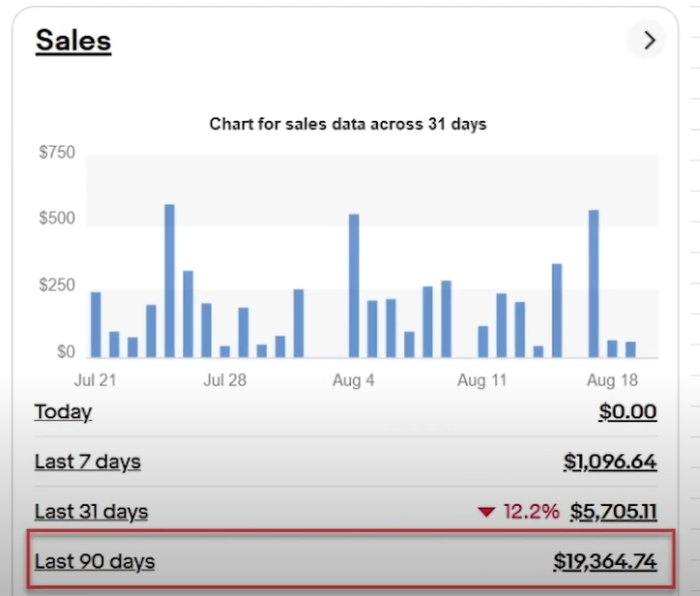Click the red down-triangle decrease icon
The width and height of the screenshot is (700, 596).
(x=486, y=512)
